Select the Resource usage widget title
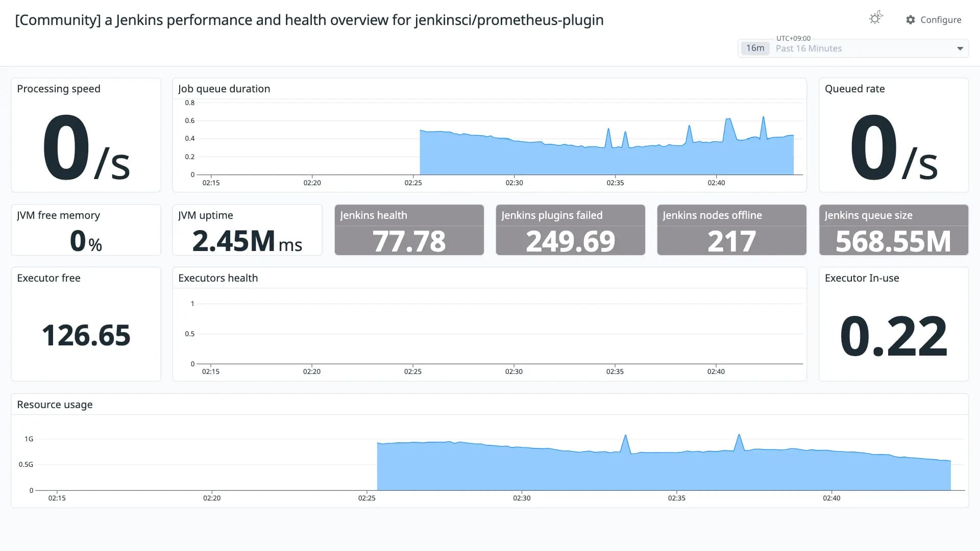The image size is (980, 551). 55,405
